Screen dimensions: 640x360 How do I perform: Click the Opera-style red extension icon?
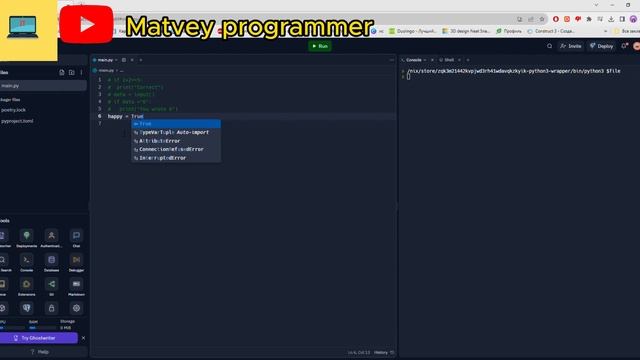[556, 19]
